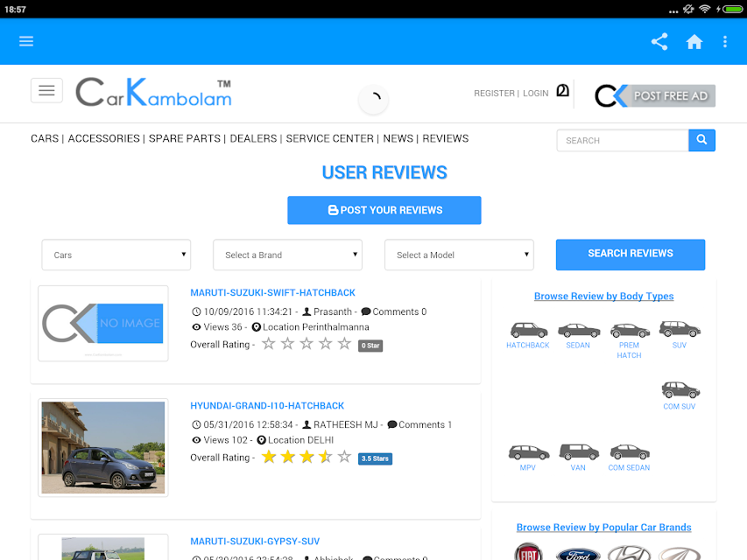This screenshot has height=560, width=747.
Task: Toggle the website navigation hamburger button
Action: click(46, 90)
